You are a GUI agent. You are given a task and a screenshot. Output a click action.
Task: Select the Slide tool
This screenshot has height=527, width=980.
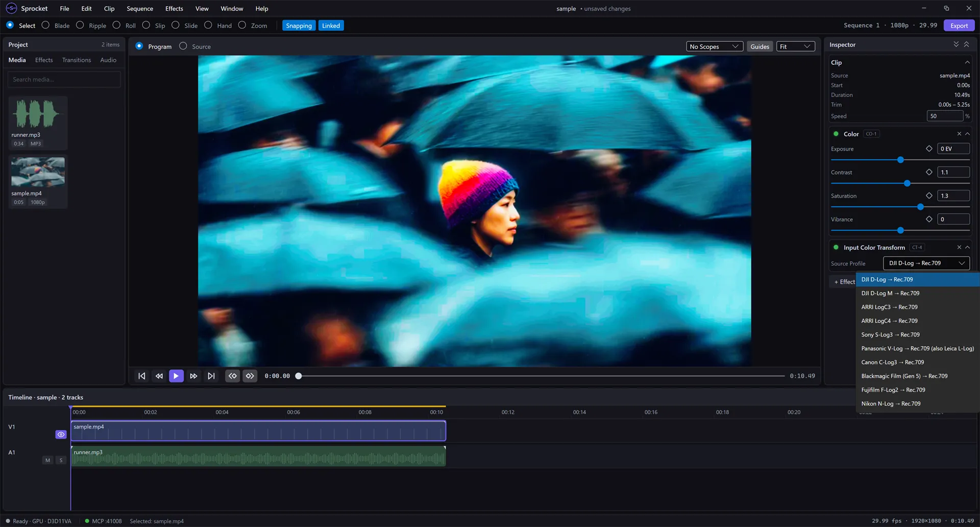[185, 25]
